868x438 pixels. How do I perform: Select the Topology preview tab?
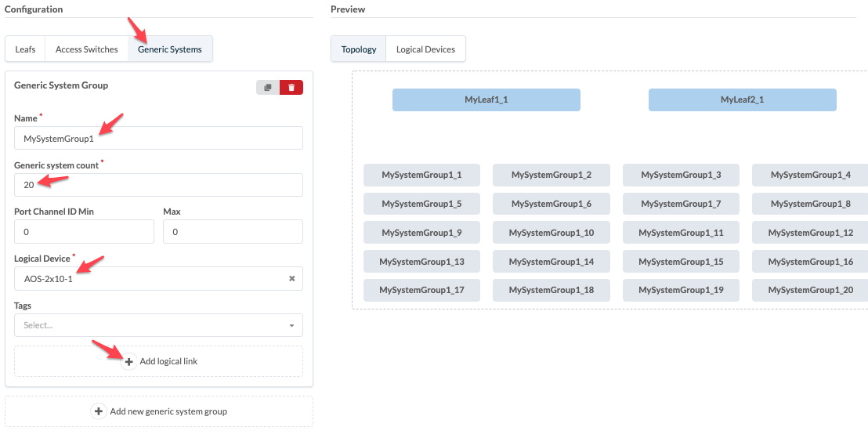coord(359,49)
